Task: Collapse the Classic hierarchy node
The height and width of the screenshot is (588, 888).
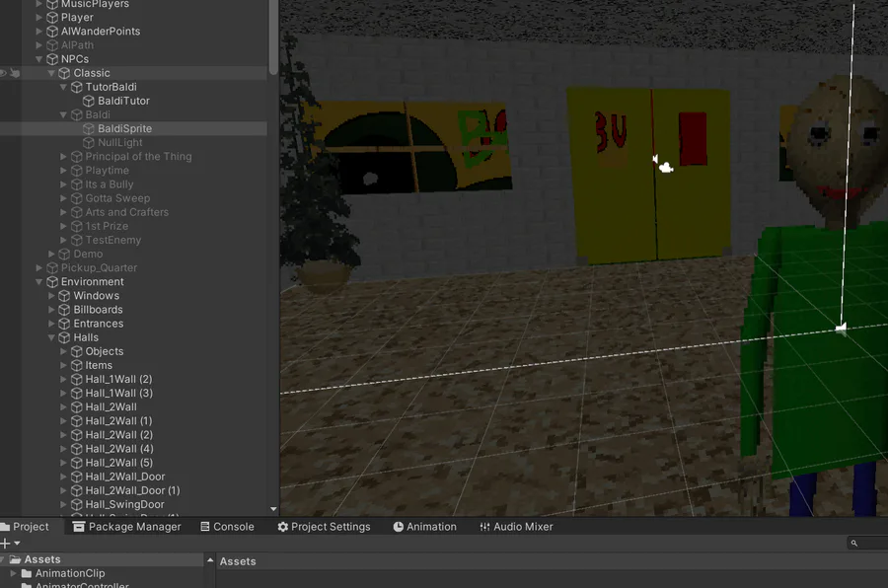Action: 51,73
